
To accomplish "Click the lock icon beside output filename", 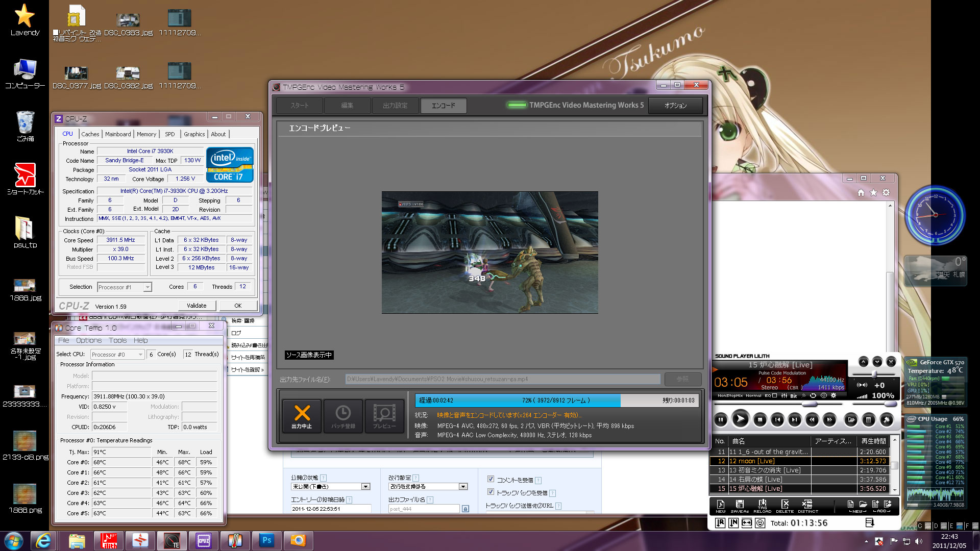I will 465,509.
